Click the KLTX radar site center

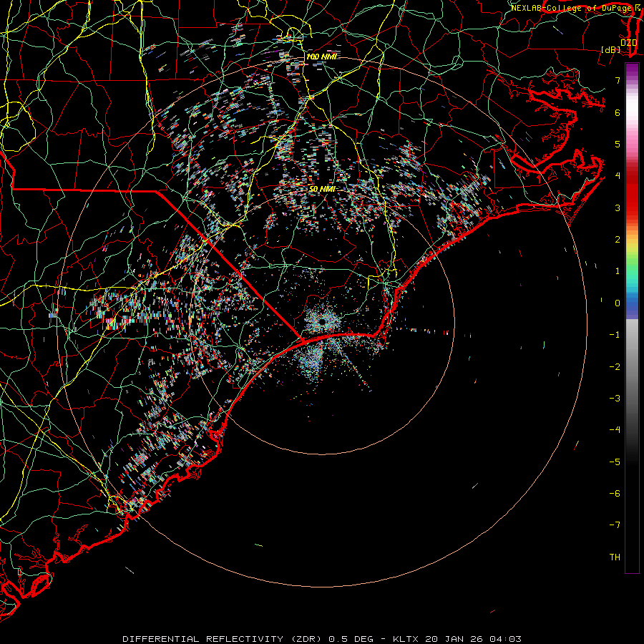pyautogui.click(x=323, y=322)
